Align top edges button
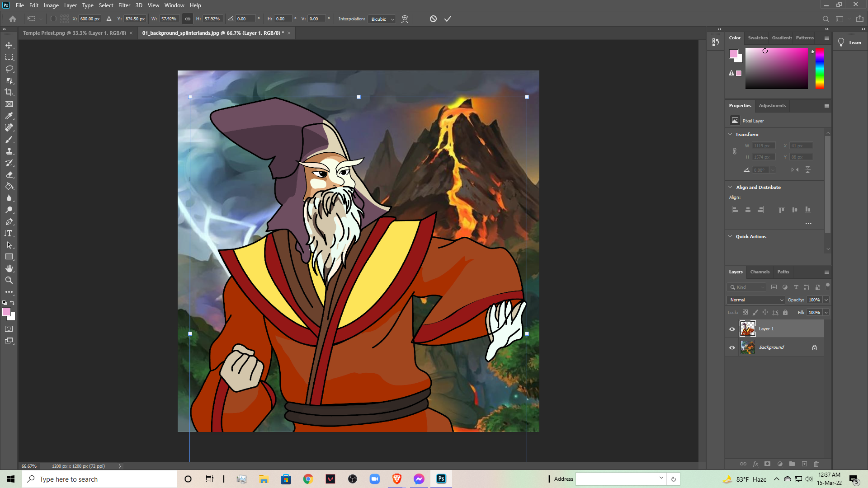868x488 pixels. pos(781,210)
